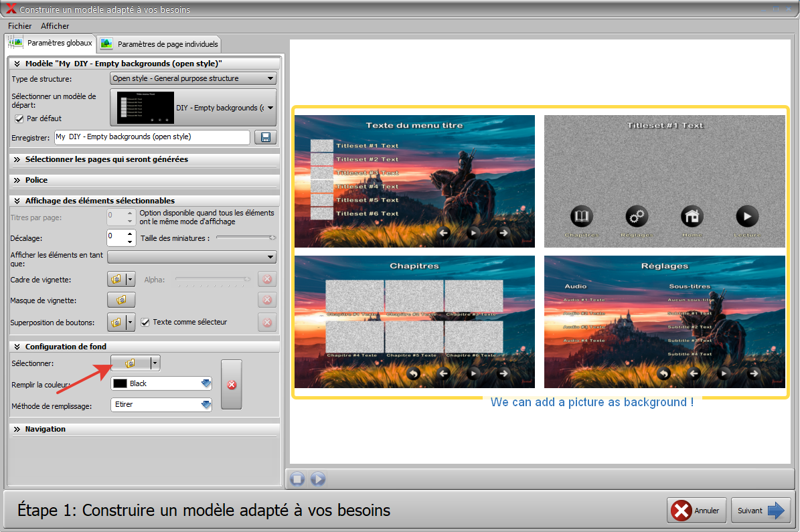Open the background Sélectionner dropdown arrow
The height and width of the screenshot is (532, 800).
[155, 363]
